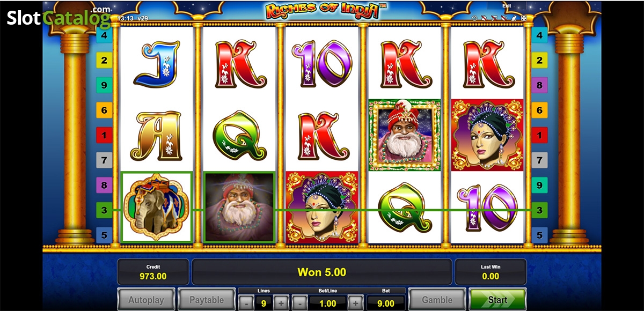Click the payline 1 red marker on right
This screenshot has width=644, height=311.
(539, 135)
